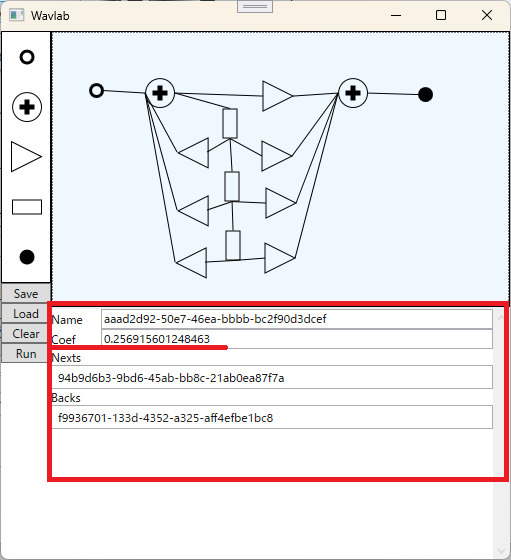Click the left adder node on canvas
This screenshot has height=560, width=511.
(x=160, y=93)
